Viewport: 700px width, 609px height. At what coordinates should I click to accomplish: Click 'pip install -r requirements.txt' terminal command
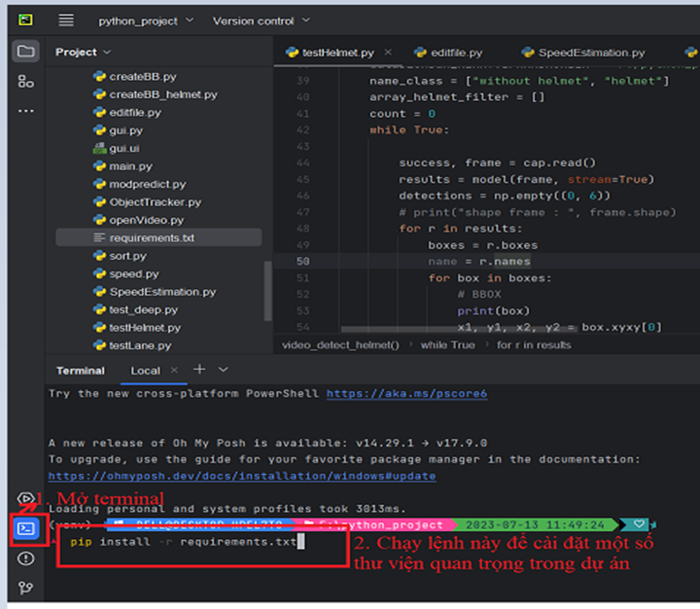[x=183, y=542]
